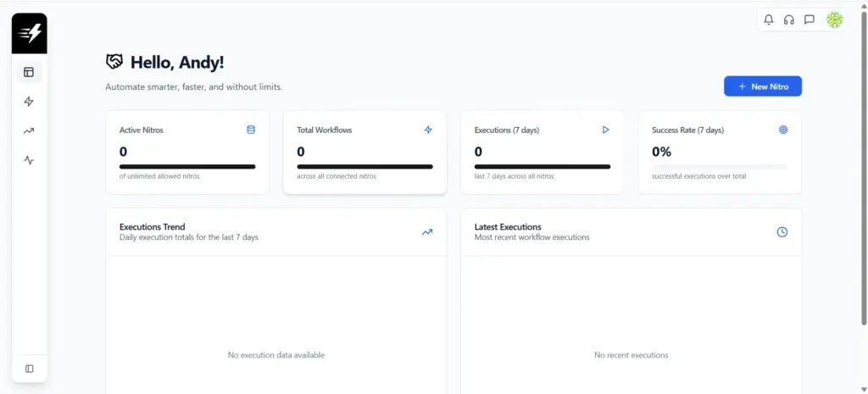This screenshot has height=394, width=868.
Task: Click the trend icon in Executions Trend
Action: pyautogui.click(x=427, y=232)
